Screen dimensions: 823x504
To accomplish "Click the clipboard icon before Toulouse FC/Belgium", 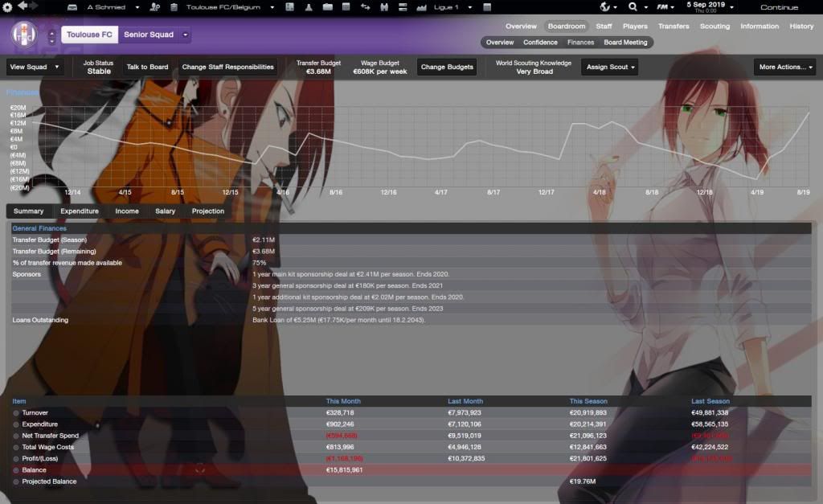I will [174, 7].
